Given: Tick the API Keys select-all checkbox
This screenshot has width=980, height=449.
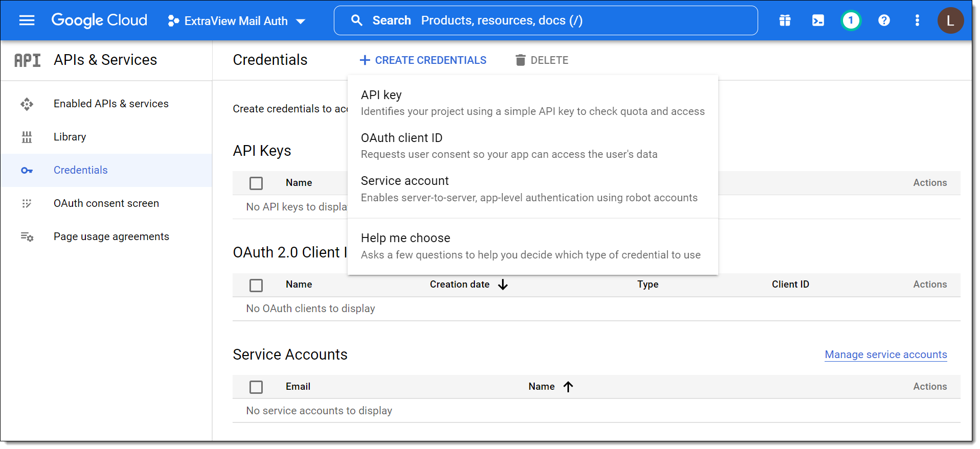Looking at the screenshot, I should click(x=256, y=183).
